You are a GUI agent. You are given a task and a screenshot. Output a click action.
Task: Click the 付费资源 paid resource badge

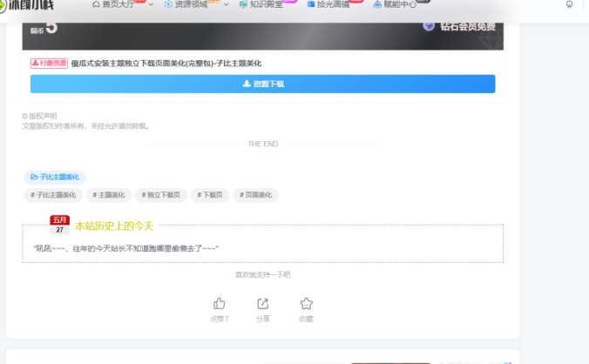(x=49, y=63)
